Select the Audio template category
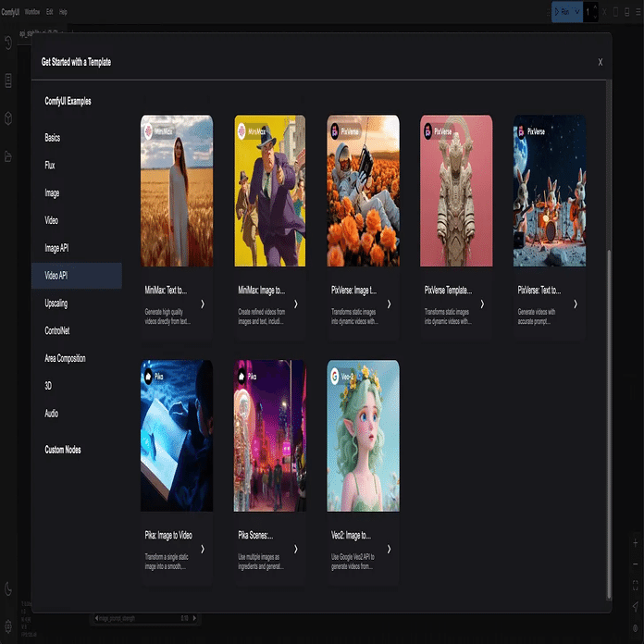This screenshot has width=644, height=644. [77, 414]
